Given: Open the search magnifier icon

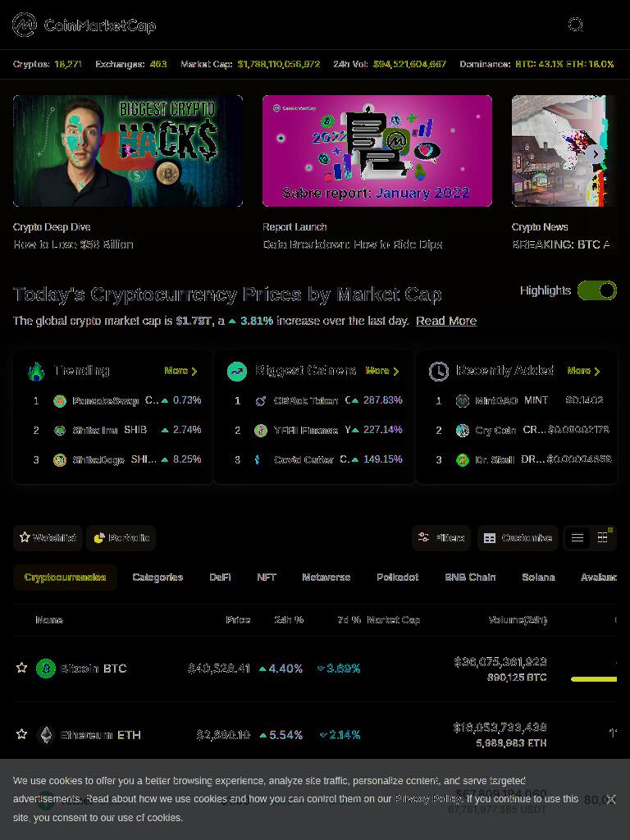Looking at the screenshot, I should point(575,25).
